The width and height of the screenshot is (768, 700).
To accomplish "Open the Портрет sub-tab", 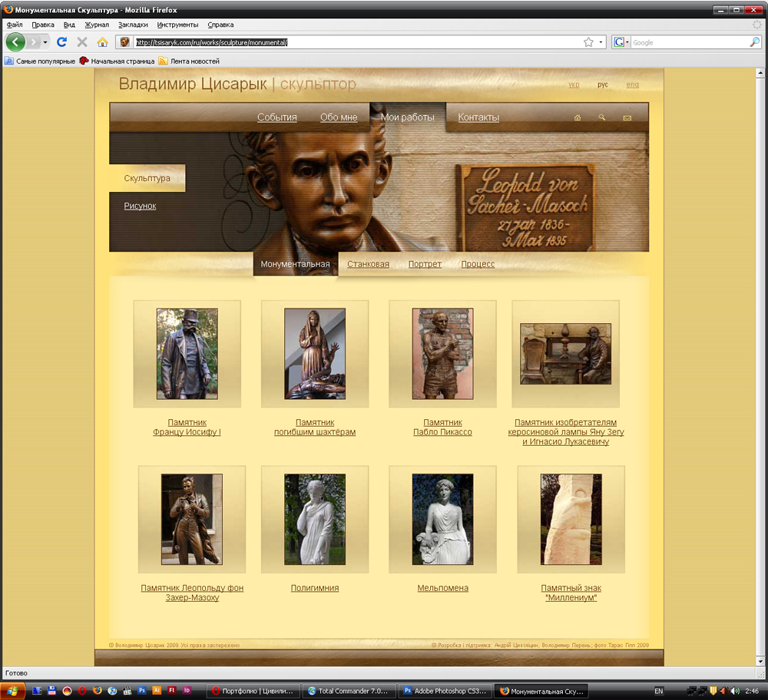I will coord(425,264).
